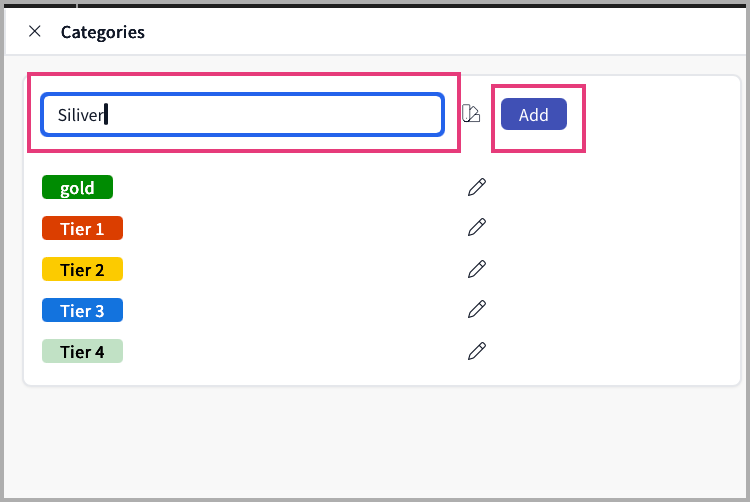750x502 pixels.
Task: Click the empty gray area below the category list
Action: (375, 440)
